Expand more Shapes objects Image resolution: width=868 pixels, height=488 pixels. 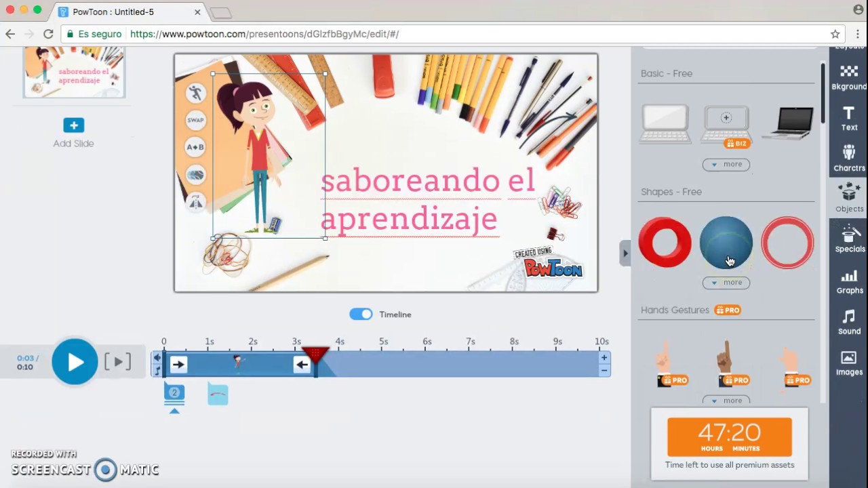coord(726,283)
